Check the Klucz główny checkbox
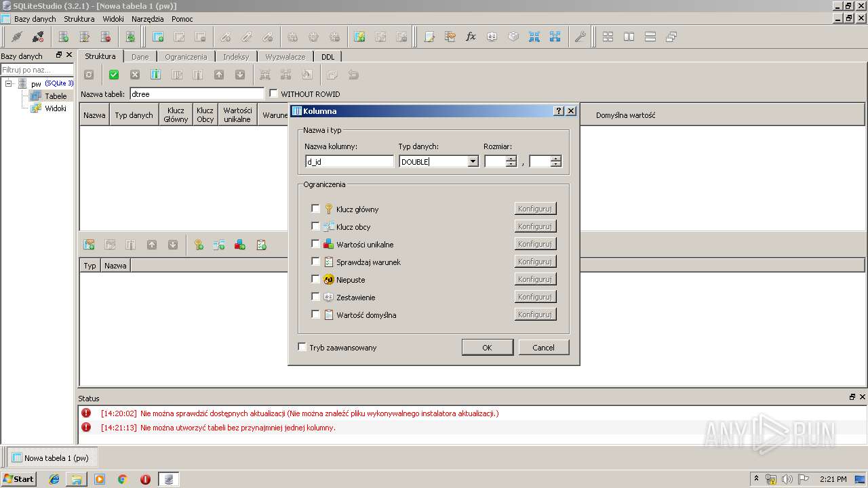 click(315, 209)
